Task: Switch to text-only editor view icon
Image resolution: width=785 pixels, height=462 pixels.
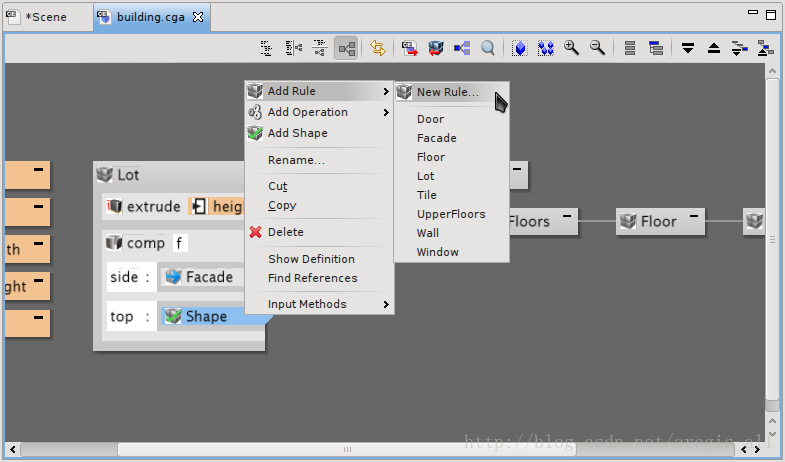Action: (x=267, y=48)
